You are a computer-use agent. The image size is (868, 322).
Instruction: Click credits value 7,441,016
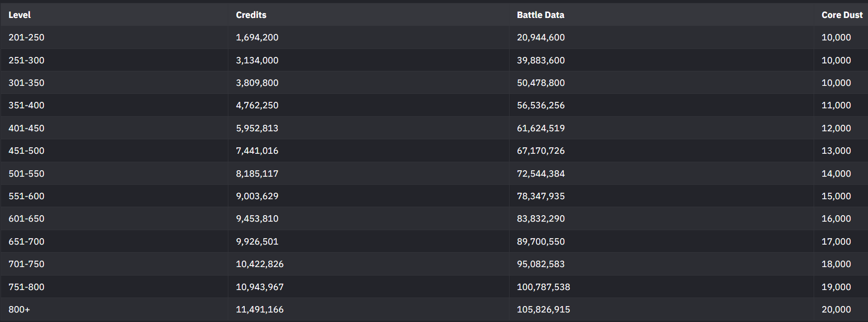point(257,151)
